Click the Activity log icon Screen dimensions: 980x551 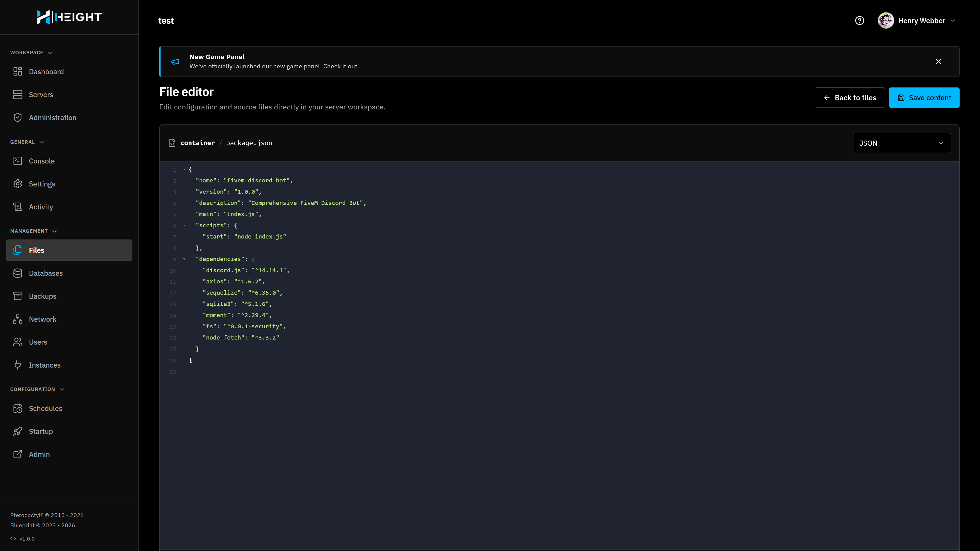click(x=18, y=207)
